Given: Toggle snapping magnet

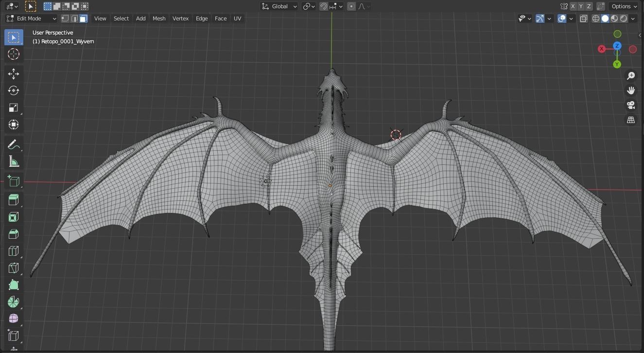Looking at the screenshot, I should [x=324, y=6].
